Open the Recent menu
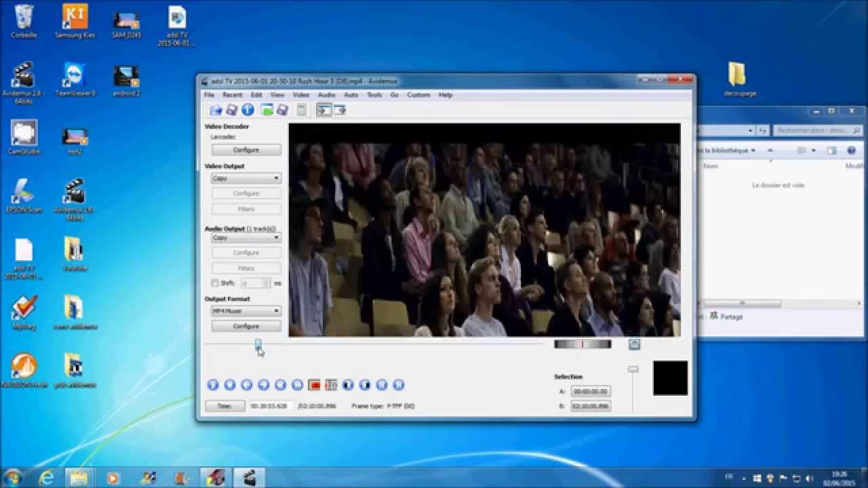 [233, 95]
